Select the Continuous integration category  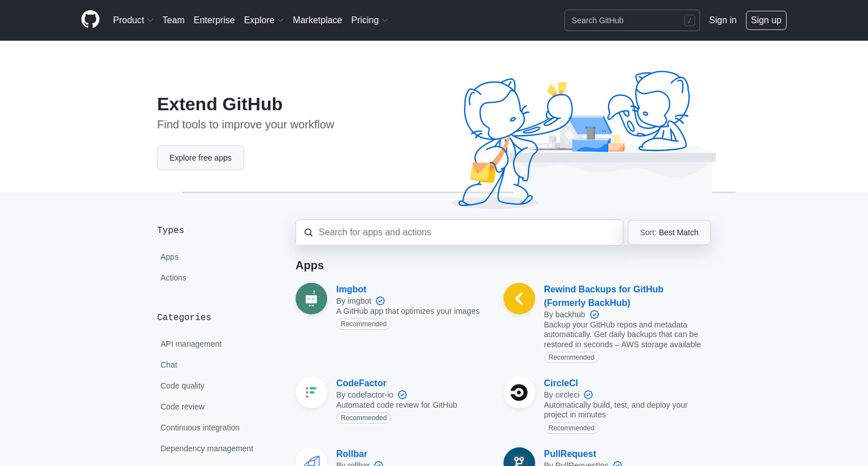200,428
